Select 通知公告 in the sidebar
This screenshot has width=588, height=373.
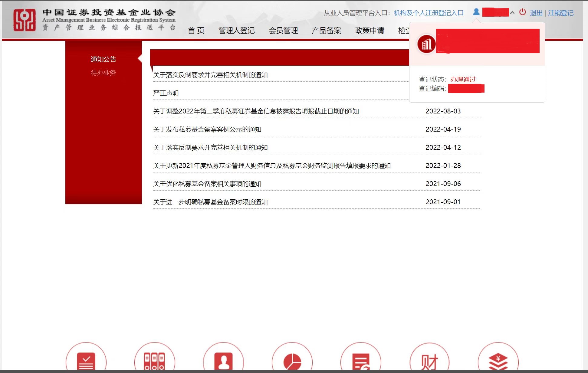pos(103,59)
